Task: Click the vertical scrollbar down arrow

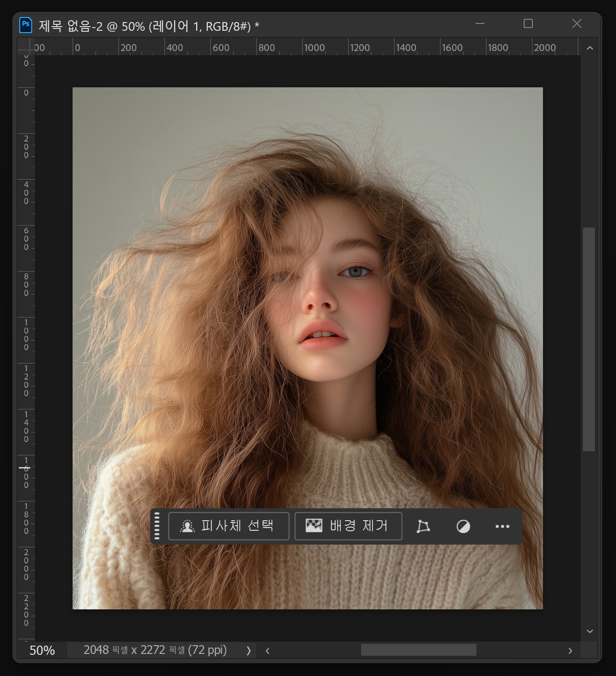Action: (x=590, y=631)
